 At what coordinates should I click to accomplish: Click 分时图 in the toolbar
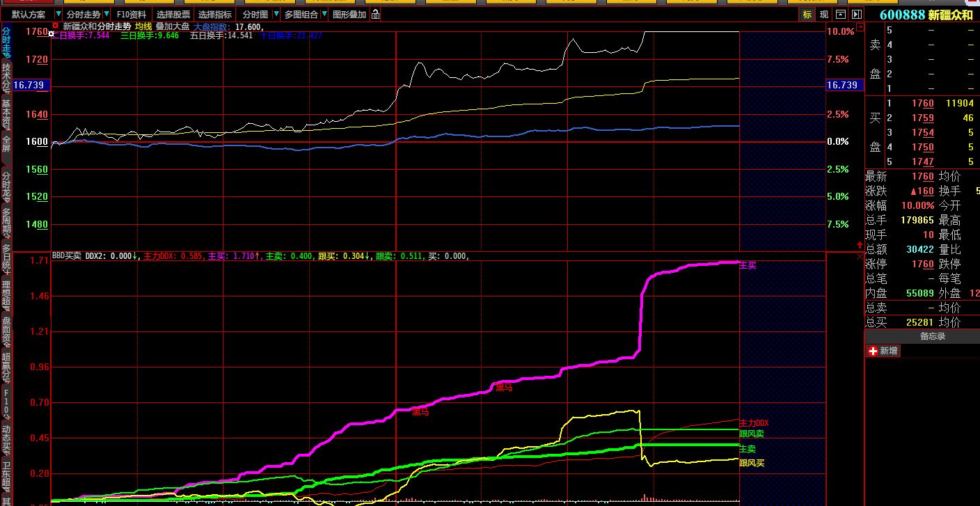point(255,15)
